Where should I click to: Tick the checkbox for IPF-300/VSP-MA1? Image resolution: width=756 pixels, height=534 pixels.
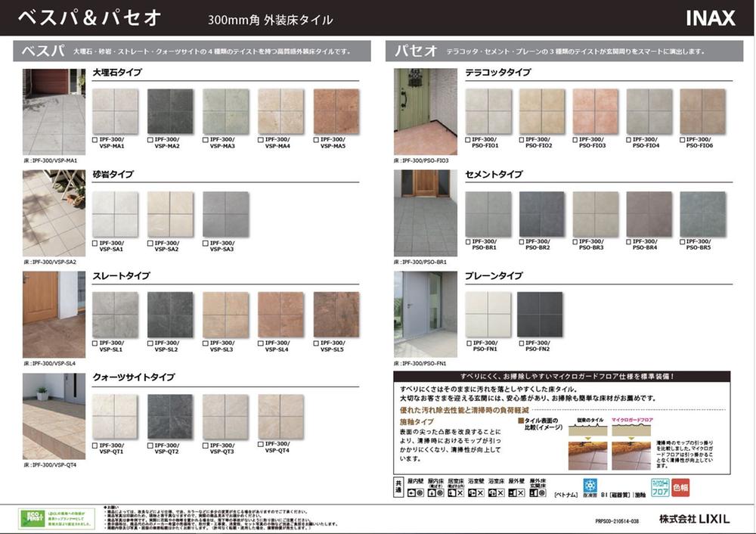pos(95,140)
